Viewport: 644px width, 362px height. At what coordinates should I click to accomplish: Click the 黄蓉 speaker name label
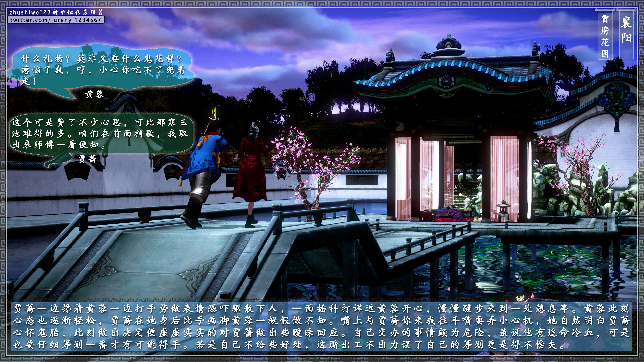94,94
